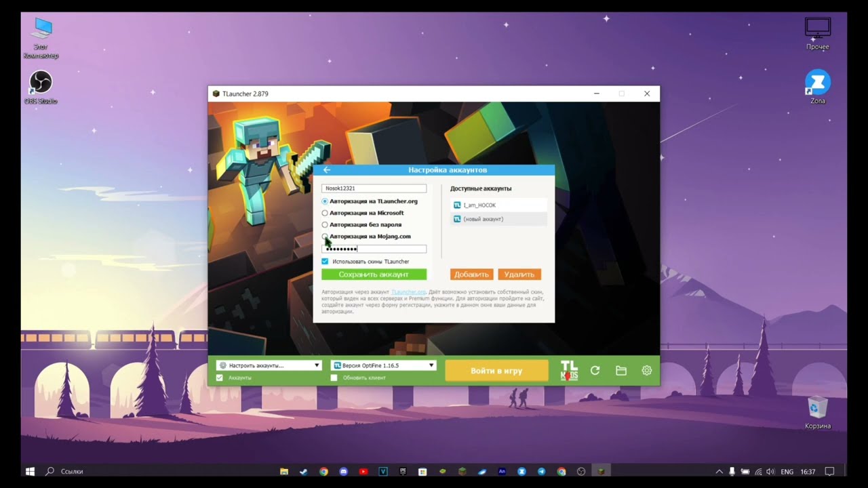Show hidden system tray icons

(719, 472)
